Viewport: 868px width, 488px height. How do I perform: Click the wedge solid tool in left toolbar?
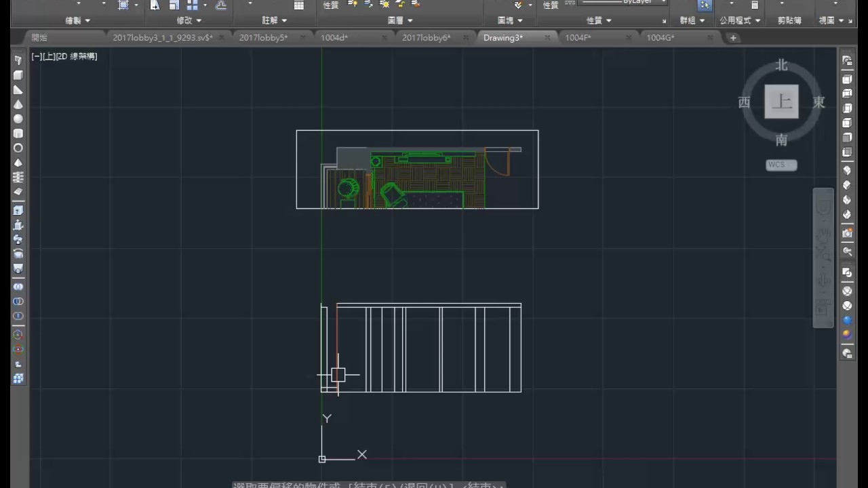18,90
